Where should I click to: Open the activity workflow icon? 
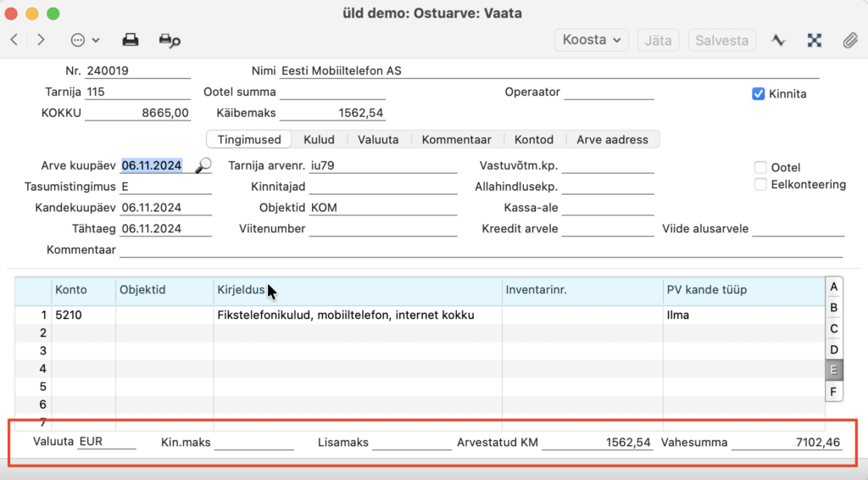(778, 41)
